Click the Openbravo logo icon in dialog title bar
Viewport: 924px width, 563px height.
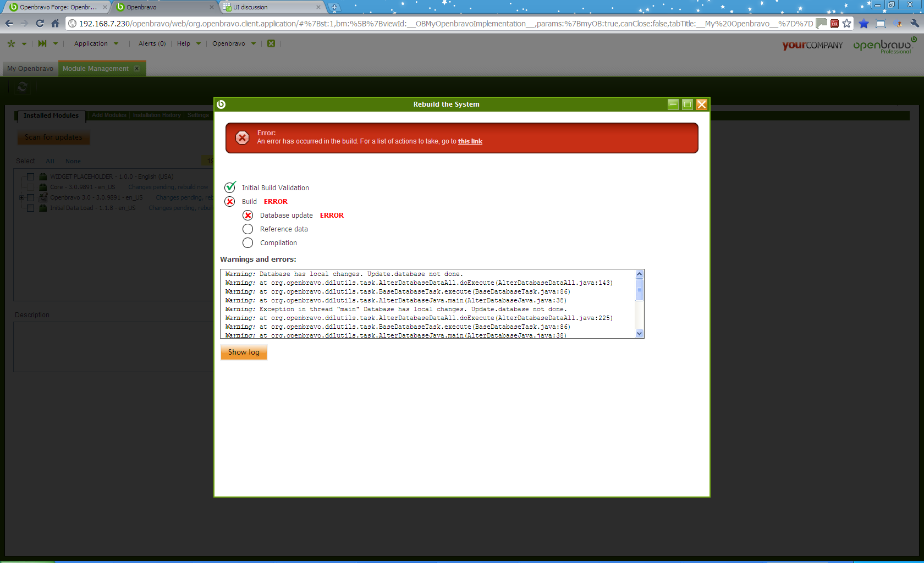coord(221,104)
